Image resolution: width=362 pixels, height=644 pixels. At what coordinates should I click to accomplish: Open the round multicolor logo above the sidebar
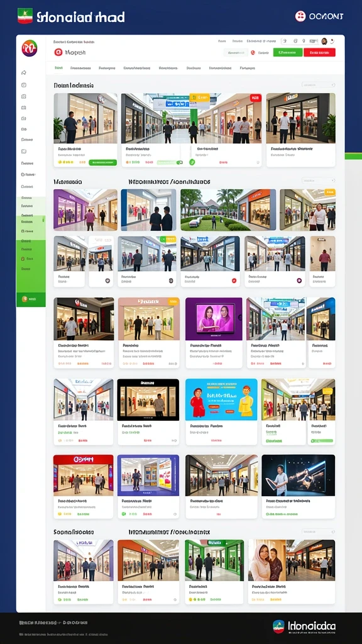pyautogui.click(x=30, y=48)
